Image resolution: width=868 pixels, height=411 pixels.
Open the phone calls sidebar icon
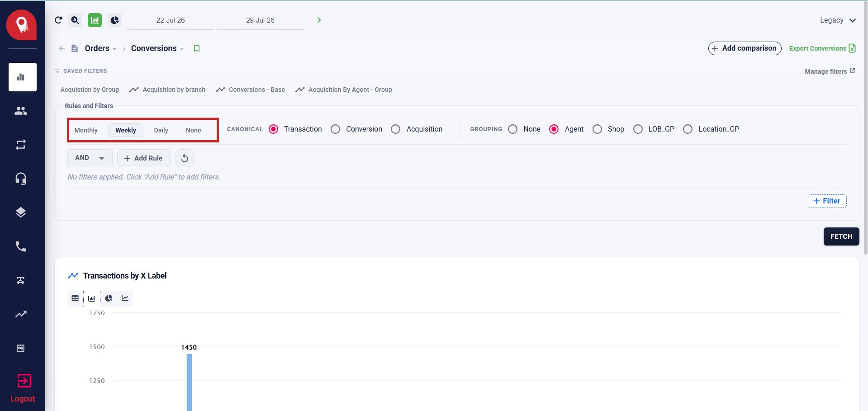[21, 246]
